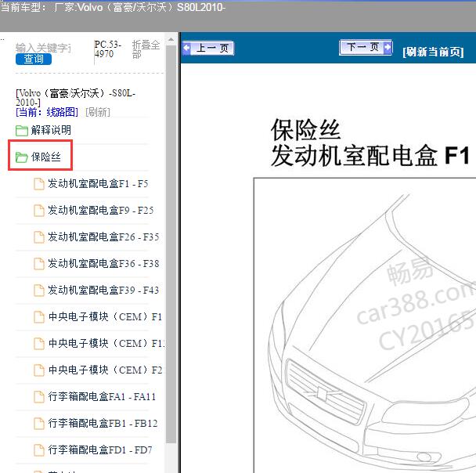476x473 pixels.
Task: Click the sidebar vertical scrollbar thumb
Action: (171, 244)
